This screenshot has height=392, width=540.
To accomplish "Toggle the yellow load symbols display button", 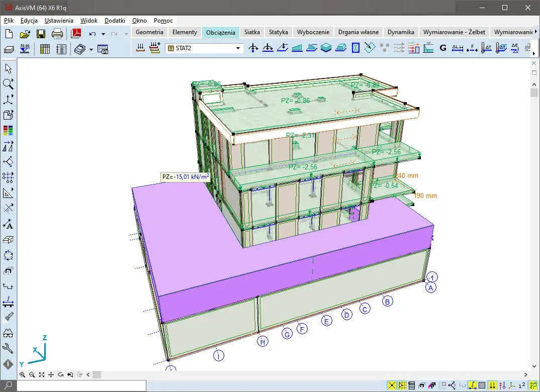I will point(493,385).
